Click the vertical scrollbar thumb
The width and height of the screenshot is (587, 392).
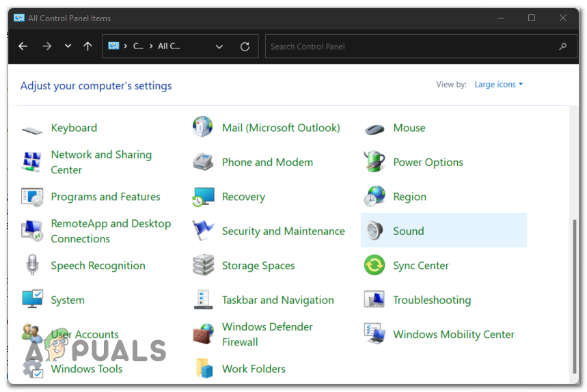(x=574, y=296)
